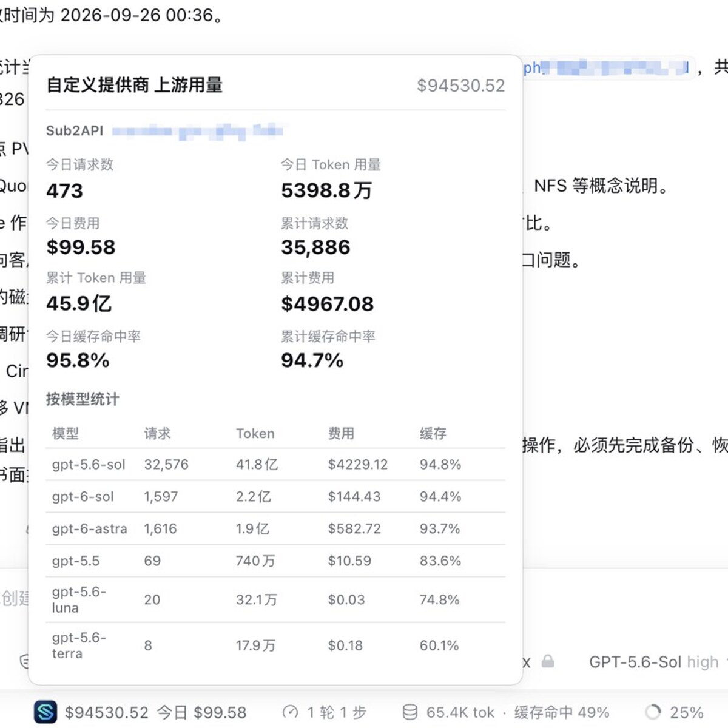This screenshot has width=728, height=728.
Task: Click the cache cell 94.8%
Action: [440, 465]
